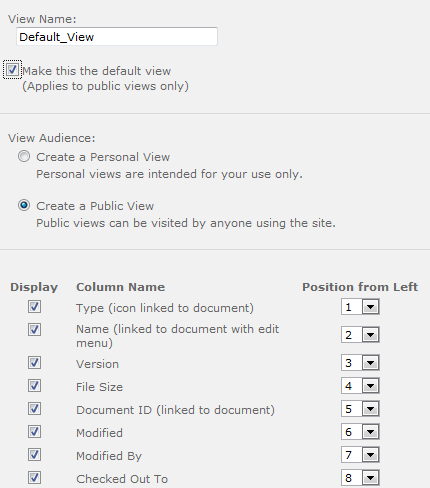Open position dropdown for Name column
The height and width of the screenshot is (488, 430).
pos(360,335)
